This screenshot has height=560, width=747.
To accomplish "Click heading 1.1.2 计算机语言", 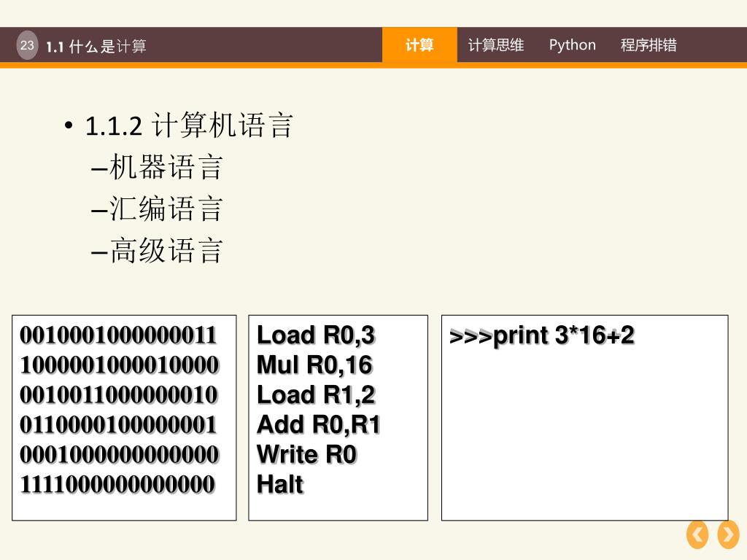I will (x=189, y=125).
